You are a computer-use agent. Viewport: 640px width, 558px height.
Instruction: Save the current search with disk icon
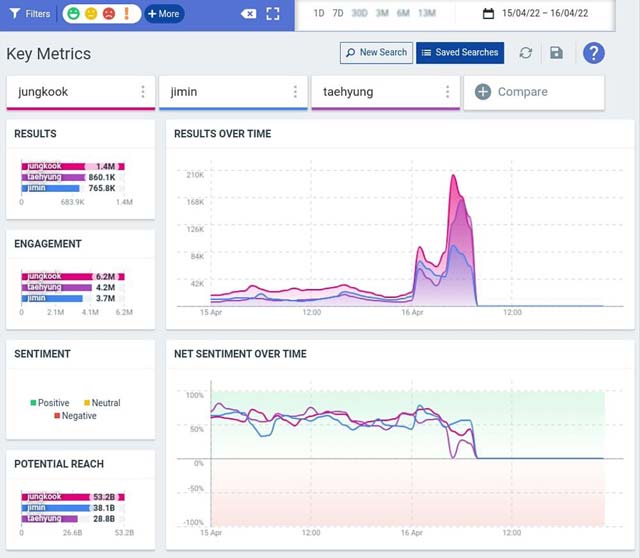click(556, 53)
